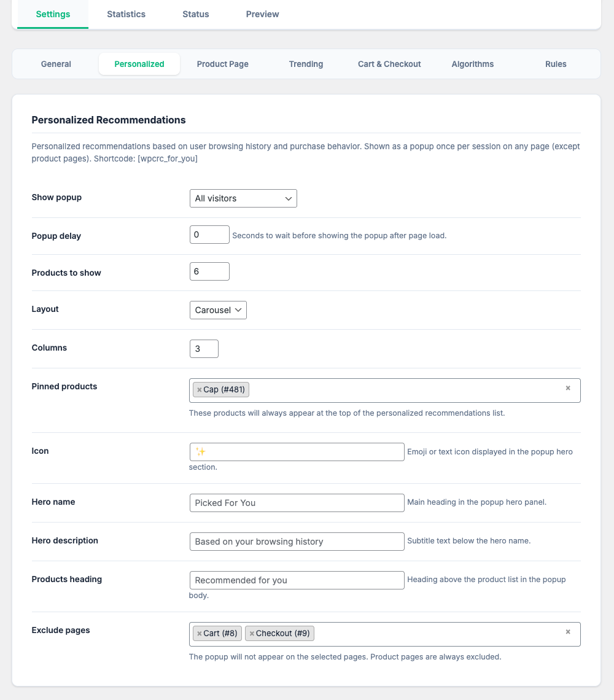614x700 pixels.
Task: Open the Cart & Checkout sub-tab
Action: [x=389, y=64]
